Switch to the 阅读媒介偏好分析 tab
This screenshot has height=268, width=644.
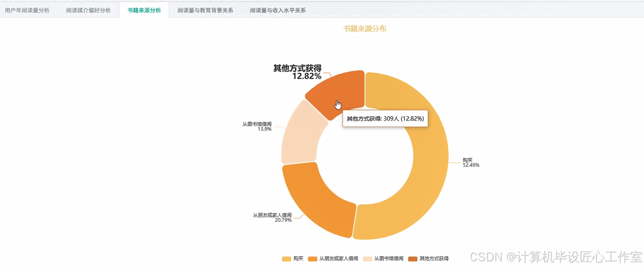click(x=88, y=10)
